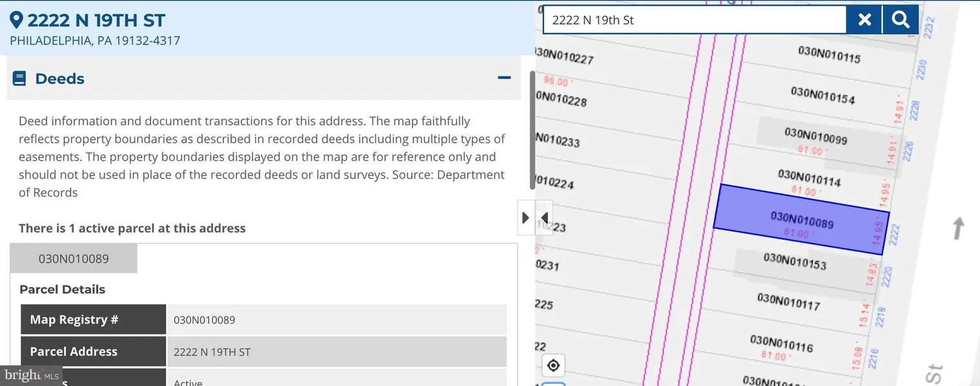
Task: Click the magnifier search button
Action: coord(900,20)
